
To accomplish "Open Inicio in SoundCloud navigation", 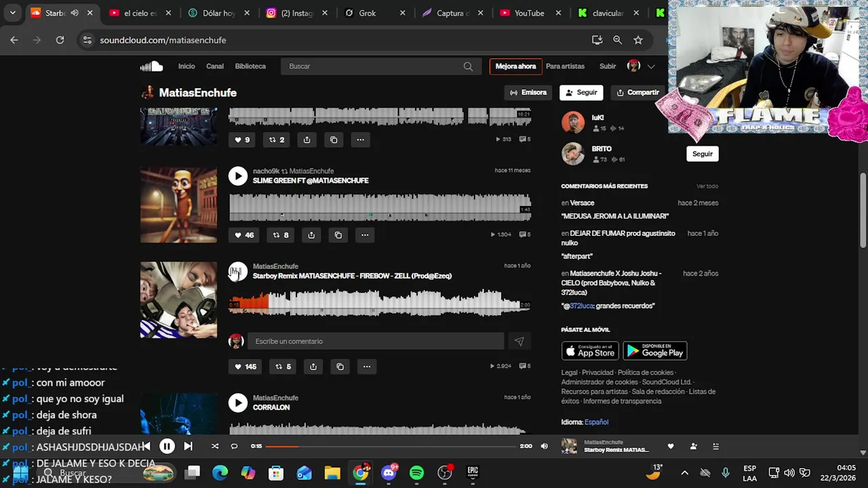I will (x=186, y=66).
